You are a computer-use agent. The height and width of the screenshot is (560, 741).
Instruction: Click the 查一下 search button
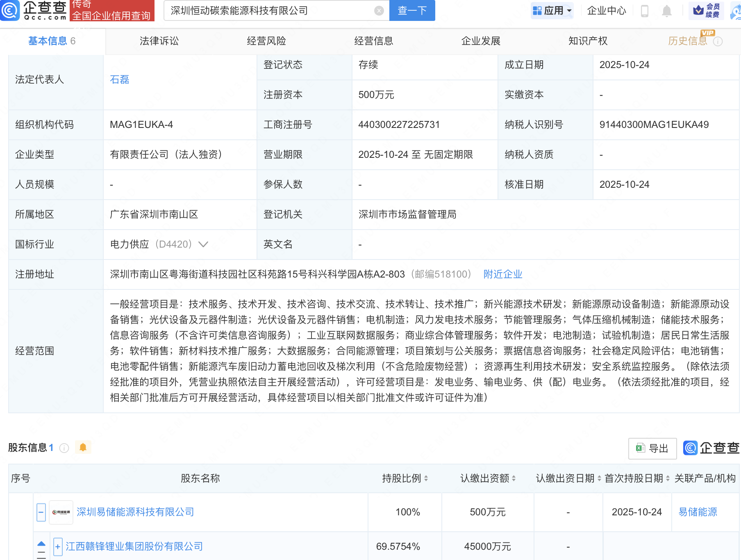pyautogui.click(x=412, y=11)
